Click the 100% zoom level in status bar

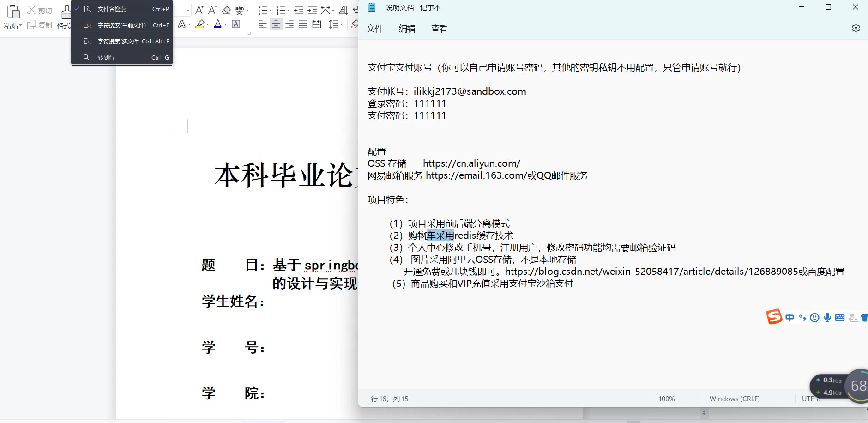pyautogui.click(x=666, y=399)
